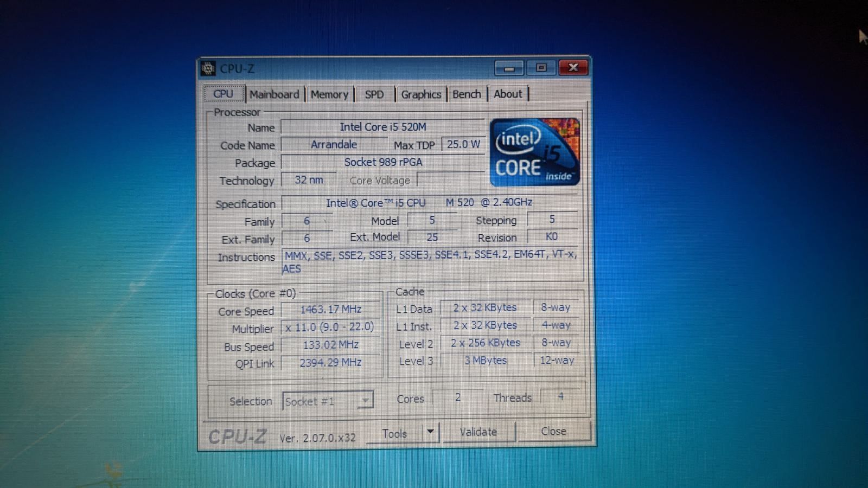The height and width of the screenshot is (488, 868).
Task: Click the L1 Data size 2 x 32 KBytes
Action: click(485, 307)
